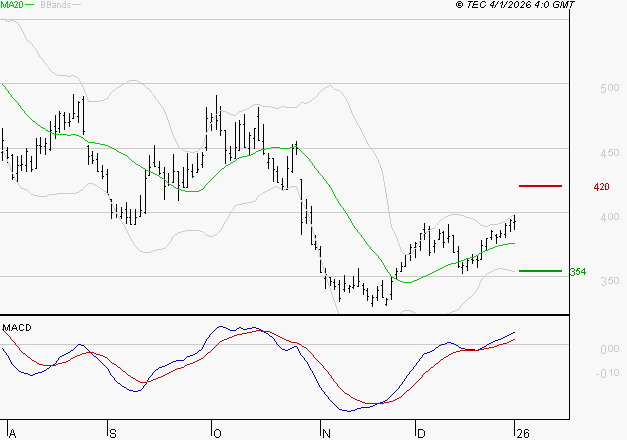Click the 500 price axis label
Viewport: 627px width, 440px height.
pos(610,88)
